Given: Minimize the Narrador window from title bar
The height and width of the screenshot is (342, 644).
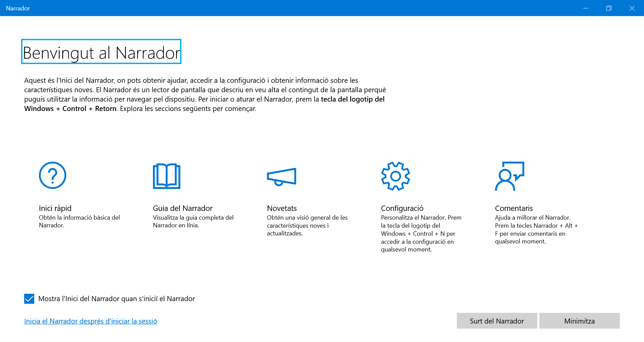Looking at the screenshot, I should click(586, 8).
